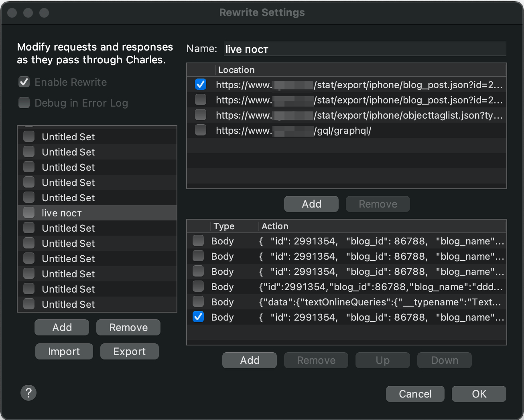Add a new location under the Location table
The height and width of the screenshot is (420, 524).
311,204
